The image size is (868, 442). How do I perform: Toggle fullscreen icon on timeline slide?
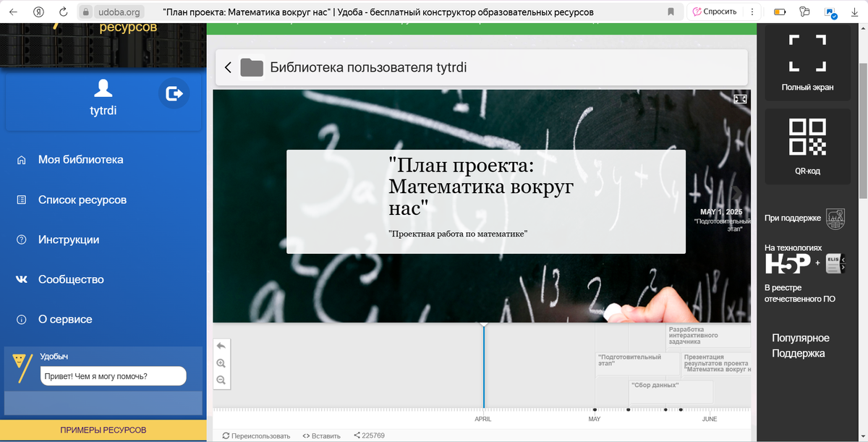(740, 99)
